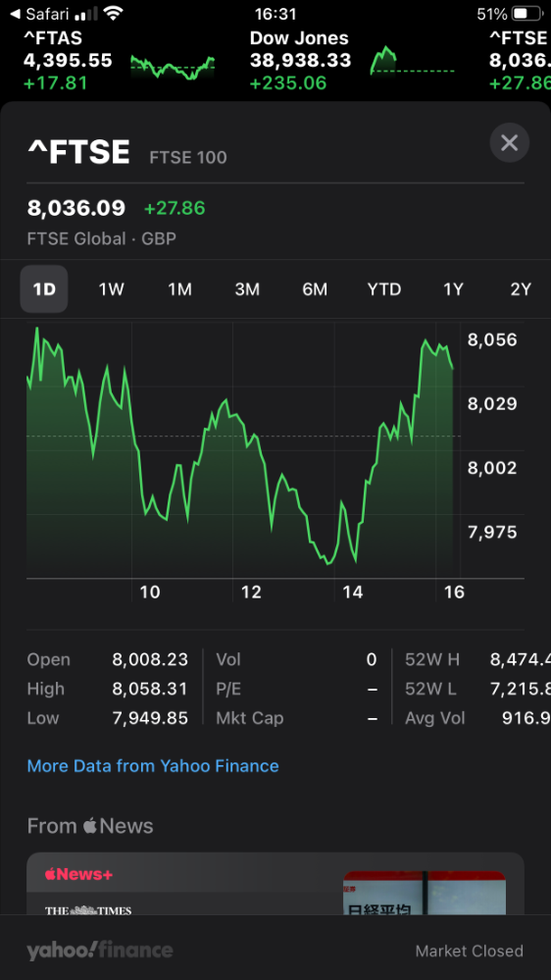Tap the 8,036.09 current price
The width and height of the screenshot is (551, 980).
pos(76,208)
